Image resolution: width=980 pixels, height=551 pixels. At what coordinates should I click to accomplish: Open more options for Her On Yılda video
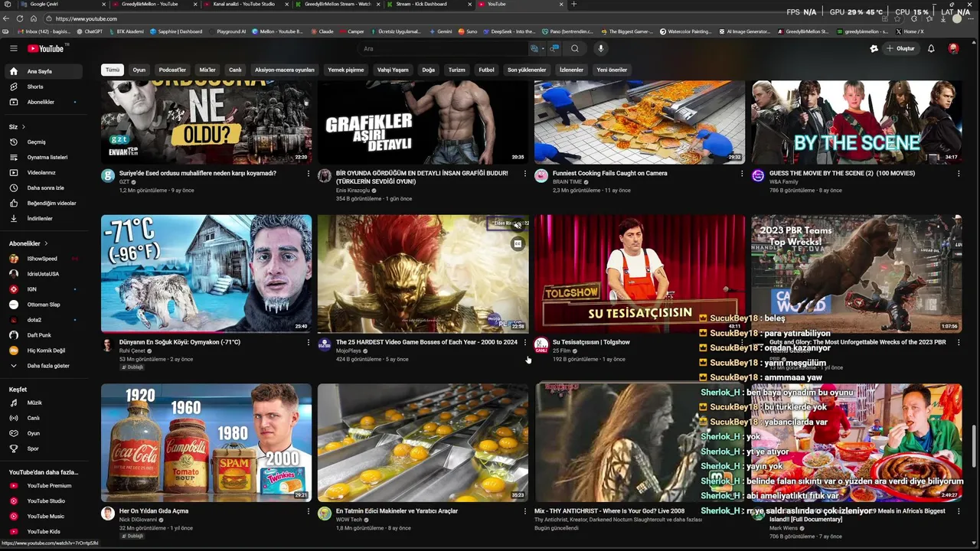coord(309,511)
